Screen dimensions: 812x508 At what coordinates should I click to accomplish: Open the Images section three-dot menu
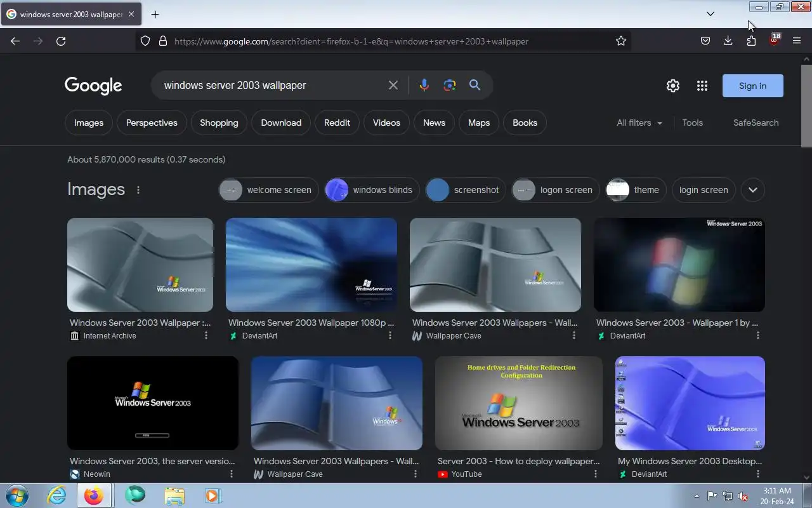[x=138, y=190]
